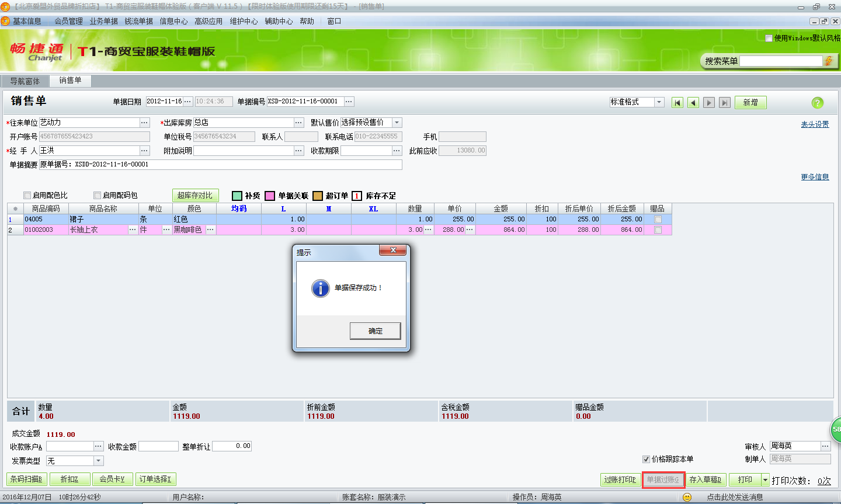Click into 收款金额 field

coord(158,446)
